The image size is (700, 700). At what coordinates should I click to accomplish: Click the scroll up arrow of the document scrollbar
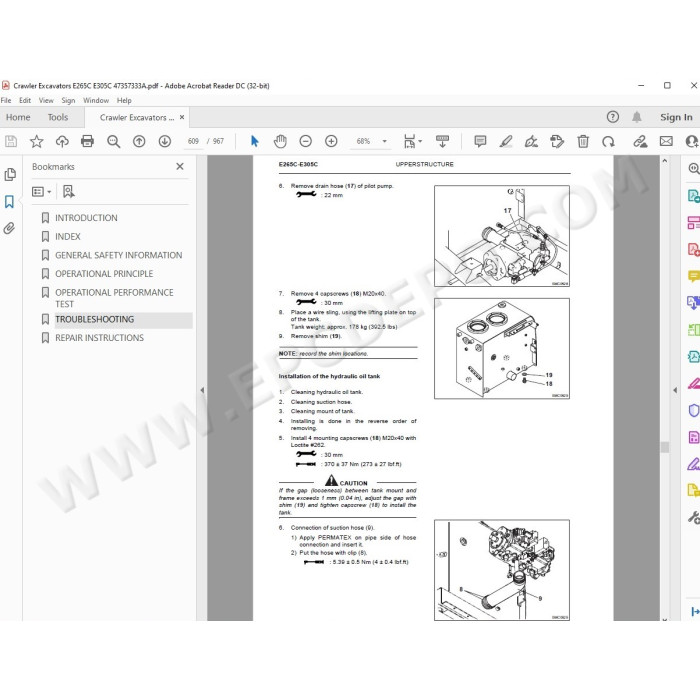pyautogui.click(x=665, y=161)
